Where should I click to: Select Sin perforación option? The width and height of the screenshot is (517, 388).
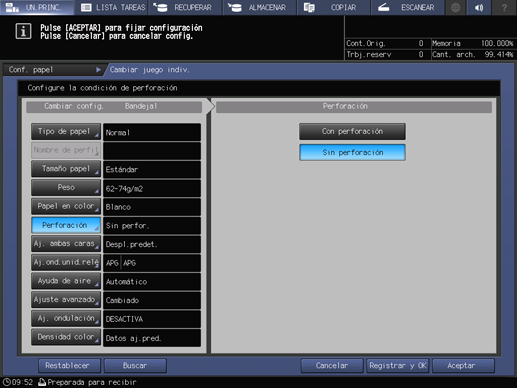[352, 152]
